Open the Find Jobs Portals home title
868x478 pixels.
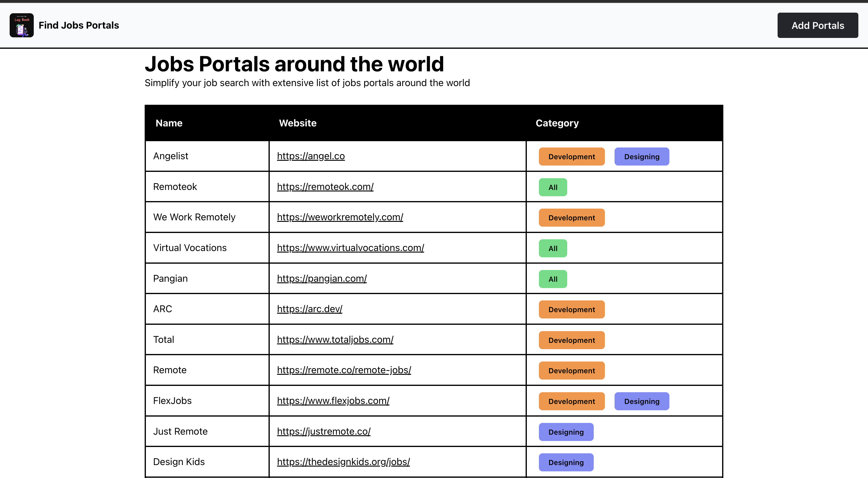[x=78, y=25]
